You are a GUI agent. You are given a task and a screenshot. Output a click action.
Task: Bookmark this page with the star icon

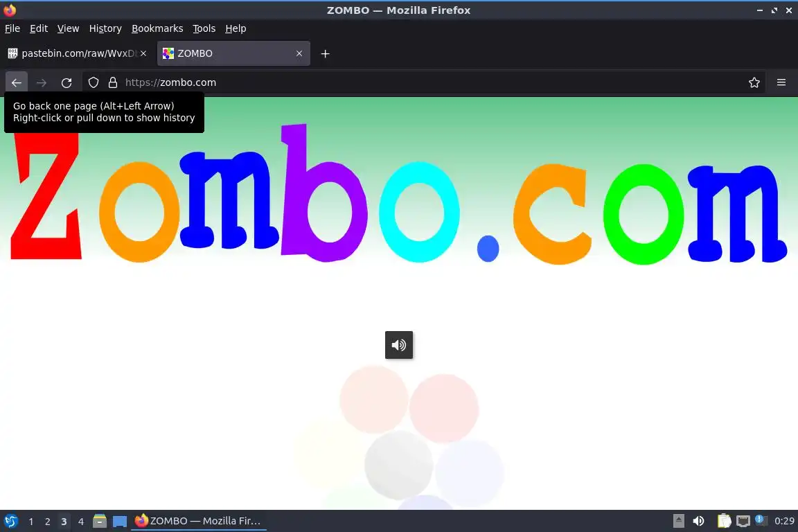tap(754, 82)
